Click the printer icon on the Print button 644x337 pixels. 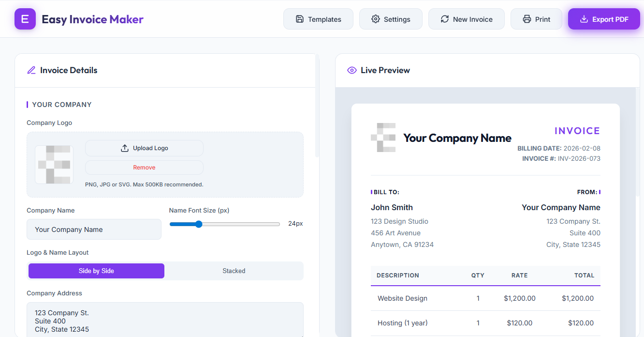527,19
